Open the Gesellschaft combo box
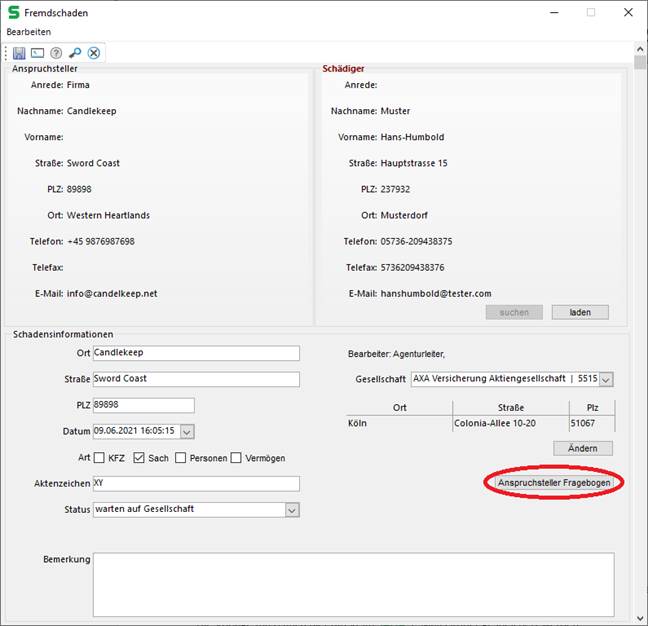This screenshot has width=648, height=626. [x=605, y=380]
